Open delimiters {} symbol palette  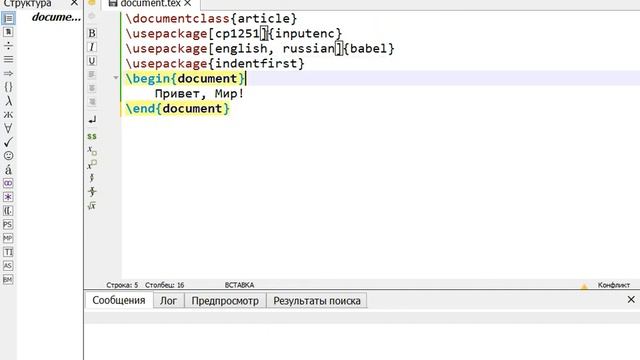[8, 87]
